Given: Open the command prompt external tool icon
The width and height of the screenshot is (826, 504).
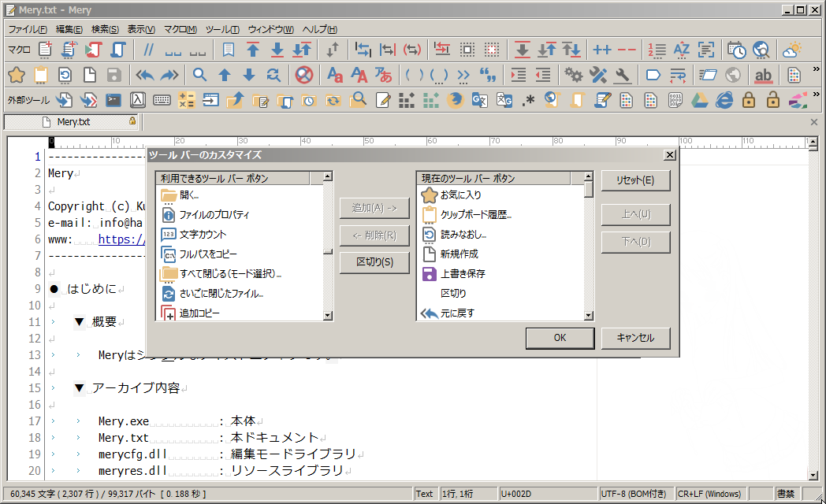Looking at the screenshot, I should tap(114, 100).
